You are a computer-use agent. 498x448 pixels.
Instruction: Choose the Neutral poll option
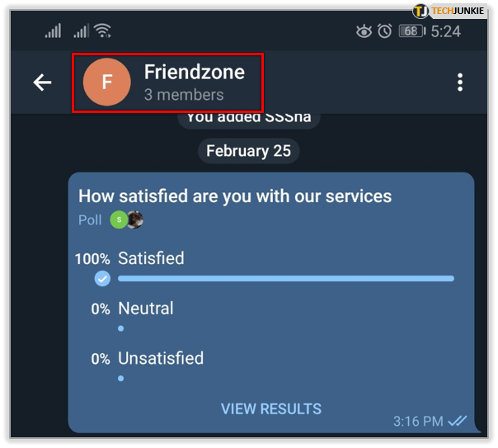pos(146,309)
